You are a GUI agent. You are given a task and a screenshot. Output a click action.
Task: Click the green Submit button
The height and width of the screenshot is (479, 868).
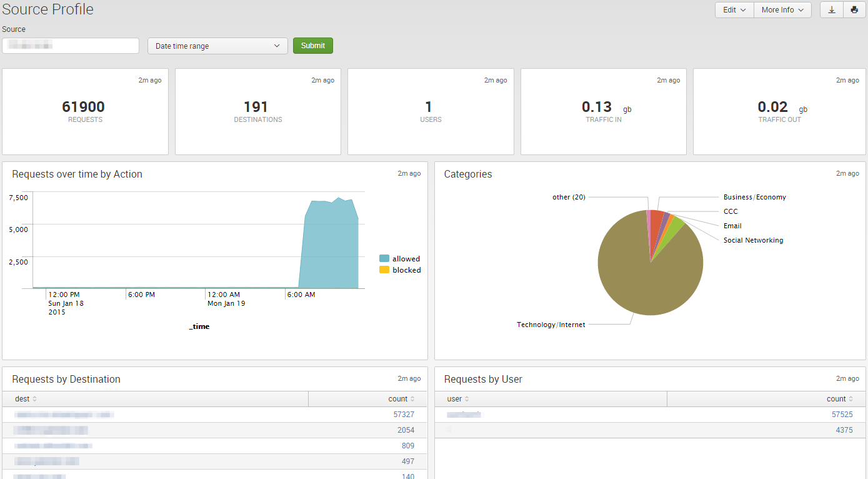pyautogui.click(x=313, y=46)
